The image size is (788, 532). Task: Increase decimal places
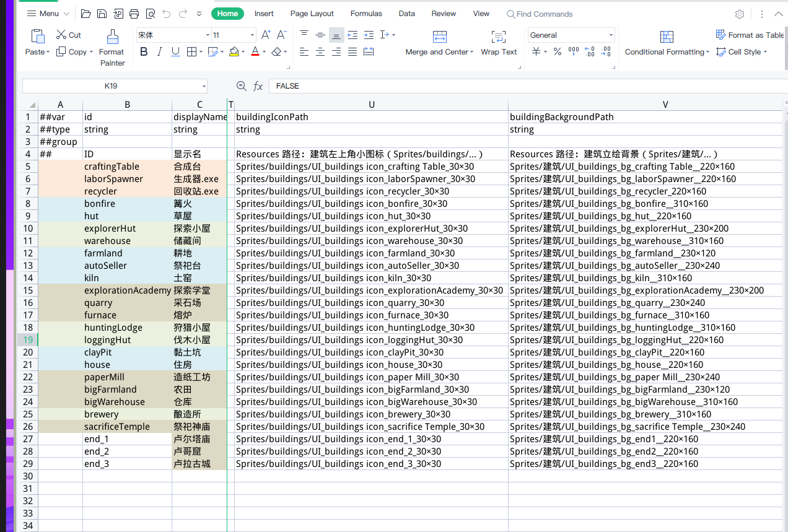pyautogui.click(x=590, y=52)
